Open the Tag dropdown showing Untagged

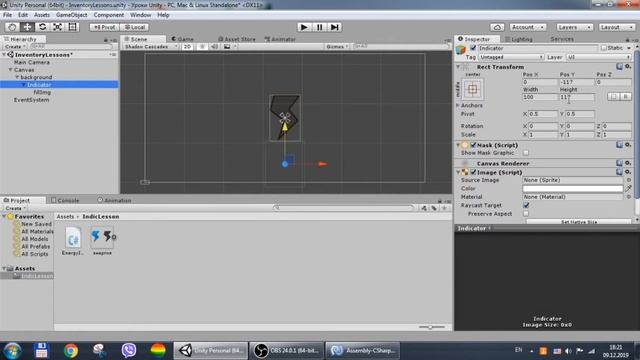click(x=511, y=57)
